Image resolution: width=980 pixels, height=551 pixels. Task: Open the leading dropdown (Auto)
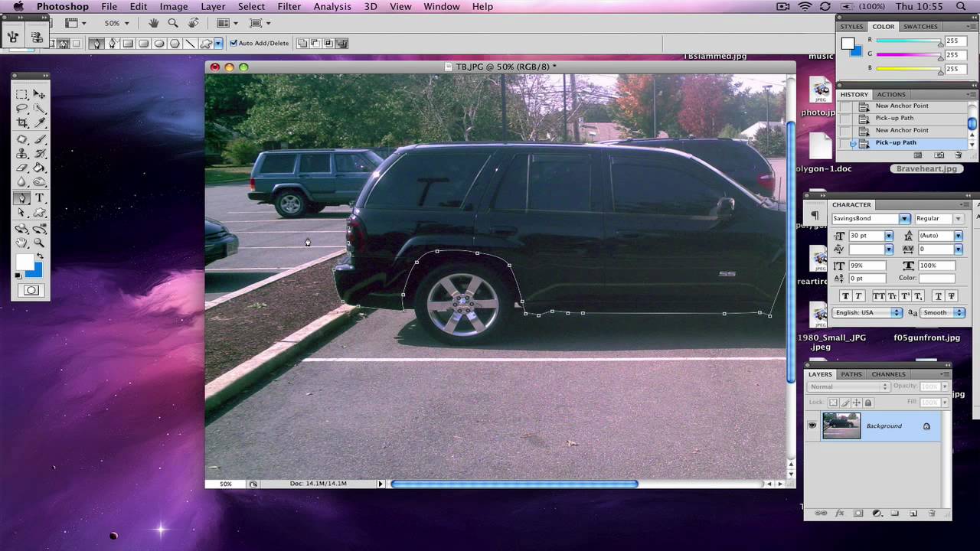[x=958, y=236]
